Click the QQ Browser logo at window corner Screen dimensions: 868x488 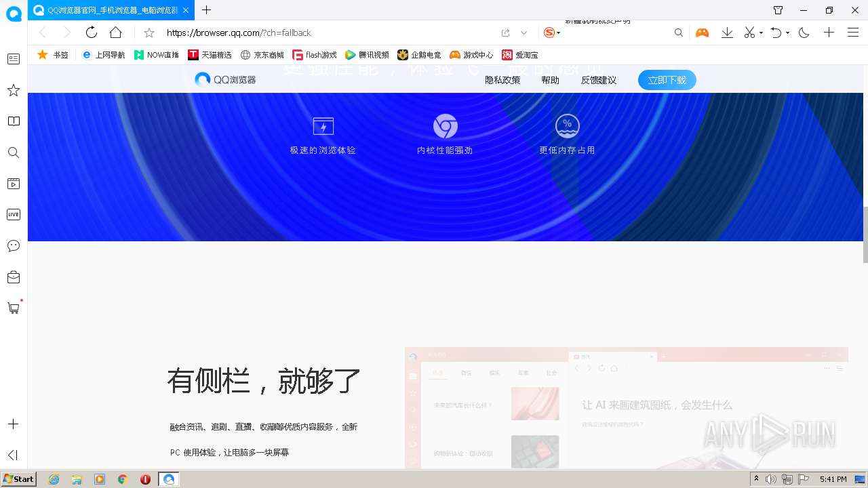pyautogui.click(x=14, y=14)
